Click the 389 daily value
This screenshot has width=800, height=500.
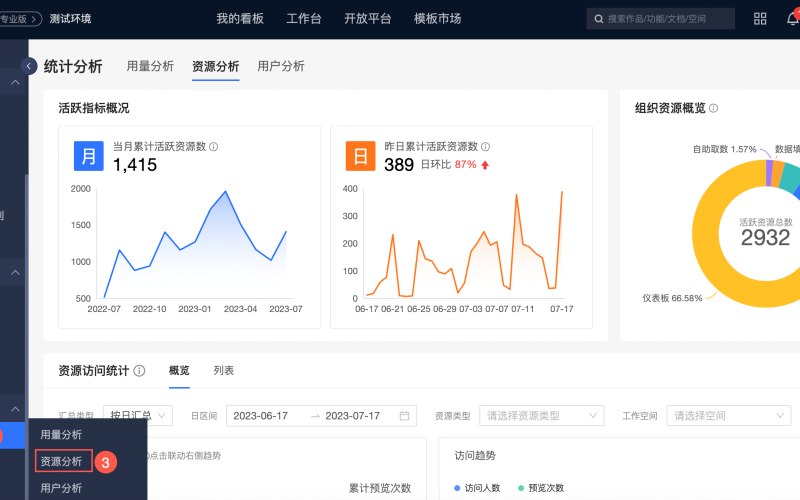click(x=398, y=165)
